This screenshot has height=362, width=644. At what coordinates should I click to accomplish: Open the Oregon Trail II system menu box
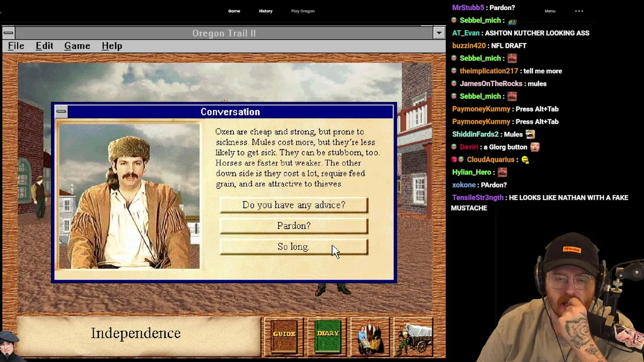pyautogui.click(x=8, y=33)
